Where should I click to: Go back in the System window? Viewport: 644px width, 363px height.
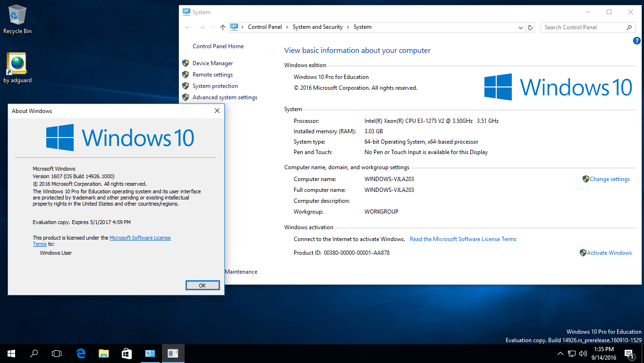pyautogui.click(x=188, y=27)
